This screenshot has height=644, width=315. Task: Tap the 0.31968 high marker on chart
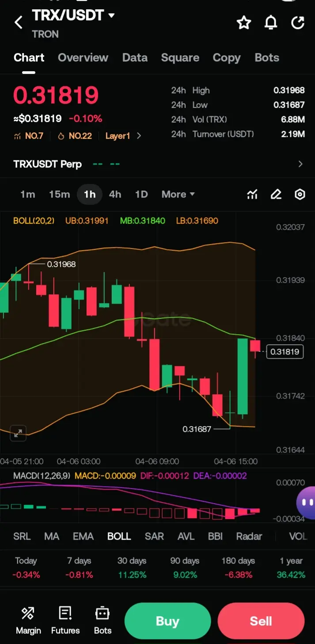click(61, 264)
